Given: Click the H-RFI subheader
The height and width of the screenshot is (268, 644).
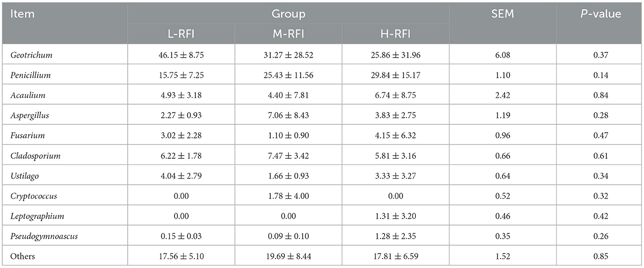Looking at the screenshot, I should (396, 34).
